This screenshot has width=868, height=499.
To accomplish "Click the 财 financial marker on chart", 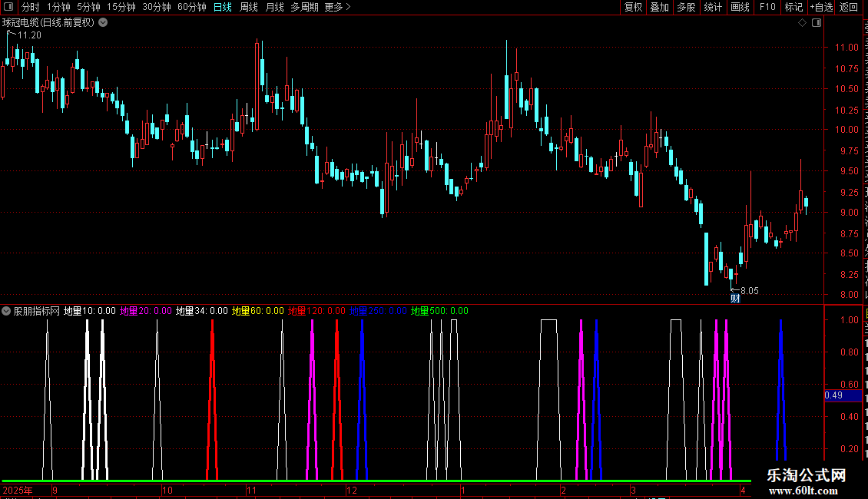I will point(735,299).
